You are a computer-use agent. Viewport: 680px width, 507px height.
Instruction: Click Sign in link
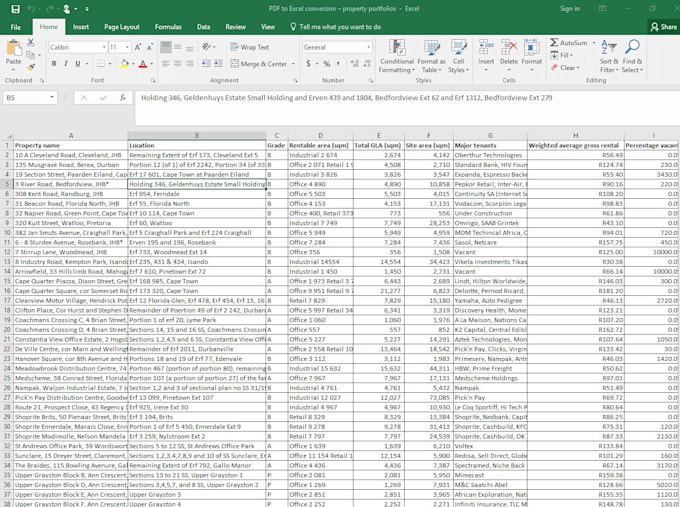point(569,9)
